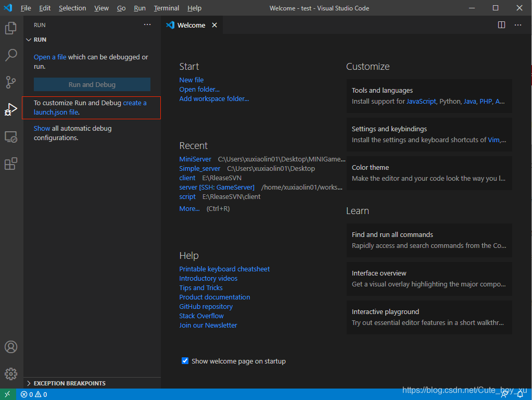Open the Remote Explorer view
Screen dimensions: 532x400
[x=11, y=136]
